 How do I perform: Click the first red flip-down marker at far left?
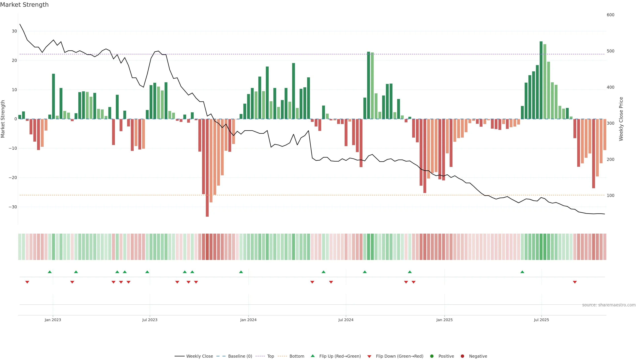(x=27, y=282)
